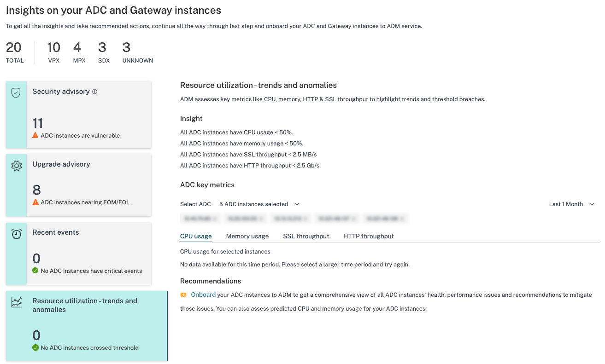Image resolution: width=605 pixels, height=364 pixels.
Task: Click the EOM/EOL instances count '8'
Action: tap(37, 190)
